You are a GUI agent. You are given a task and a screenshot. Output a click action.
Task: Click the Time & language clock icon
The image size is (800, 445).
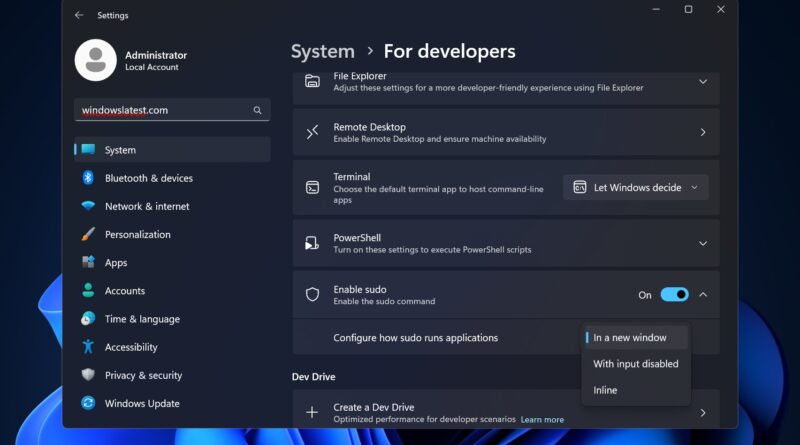pos(88,318)
